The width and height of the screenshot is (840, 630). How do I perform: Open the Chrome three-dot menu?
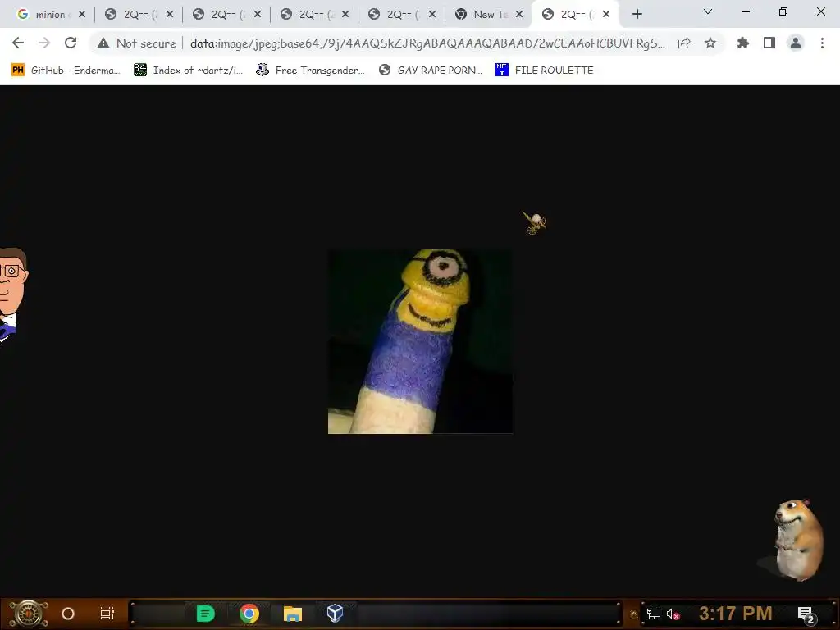(x=822, y=43)
